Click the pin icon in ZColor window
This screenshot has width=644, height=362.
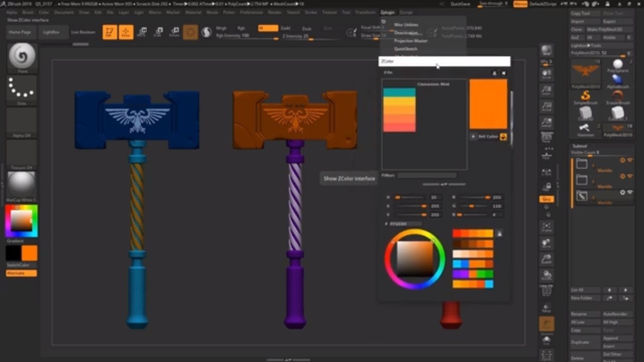495,73
